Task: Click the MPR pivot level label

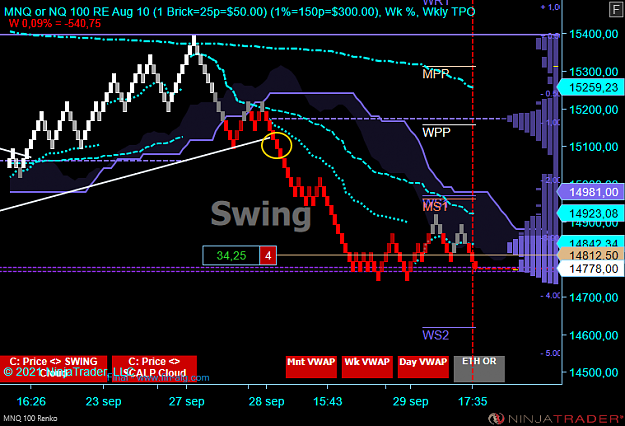Action: (x=436, y=74)
